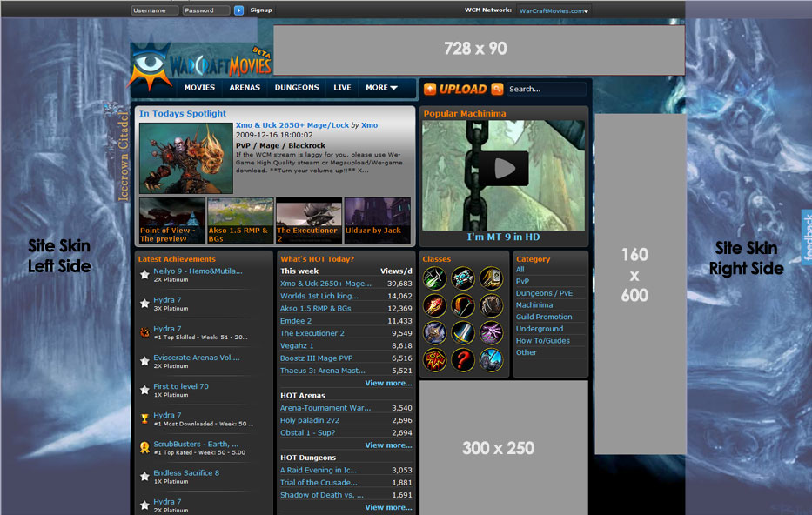Open the Ulduar by Jack thumbnail

coord(377,220)
